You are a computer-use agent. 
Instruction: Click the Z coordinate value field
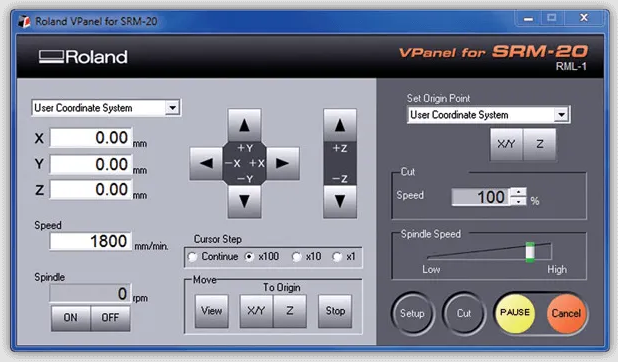click(x=91, y=190)
